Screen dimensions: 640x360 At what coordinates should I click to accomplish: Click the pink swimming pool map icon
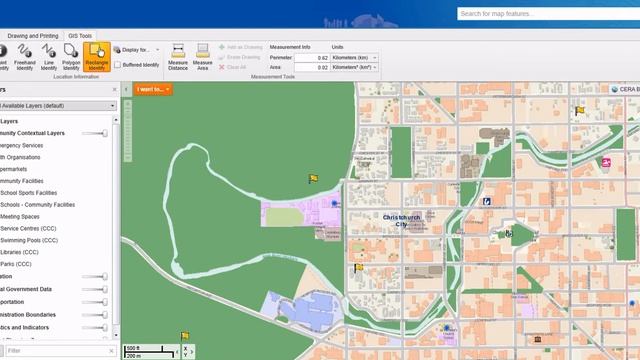606,162
